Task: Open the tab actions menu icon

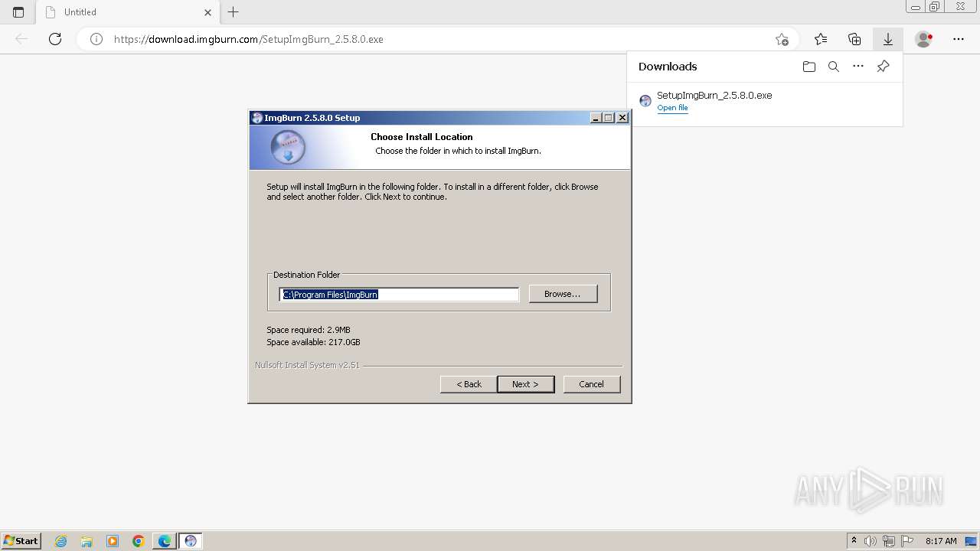Action: (18, 12)
